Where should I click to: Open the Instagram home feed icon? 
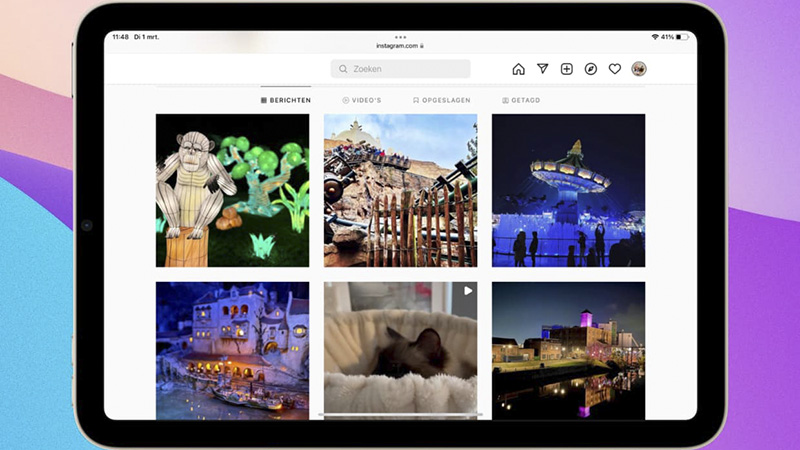pyautogui.click(x=518, y=69)
